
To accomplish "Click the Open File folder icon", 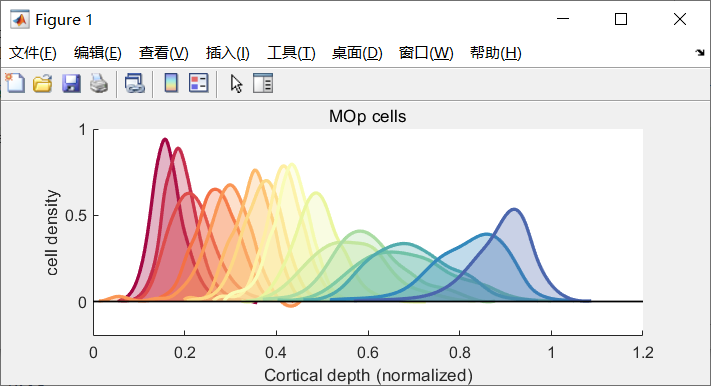I will pos(43,83).
